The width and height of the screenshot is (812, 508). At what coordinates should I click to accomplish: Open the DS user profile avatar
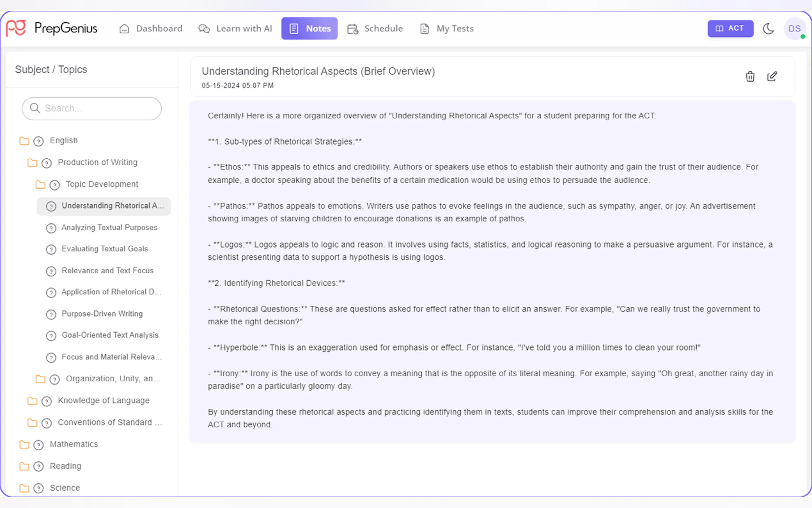point(794,28)
